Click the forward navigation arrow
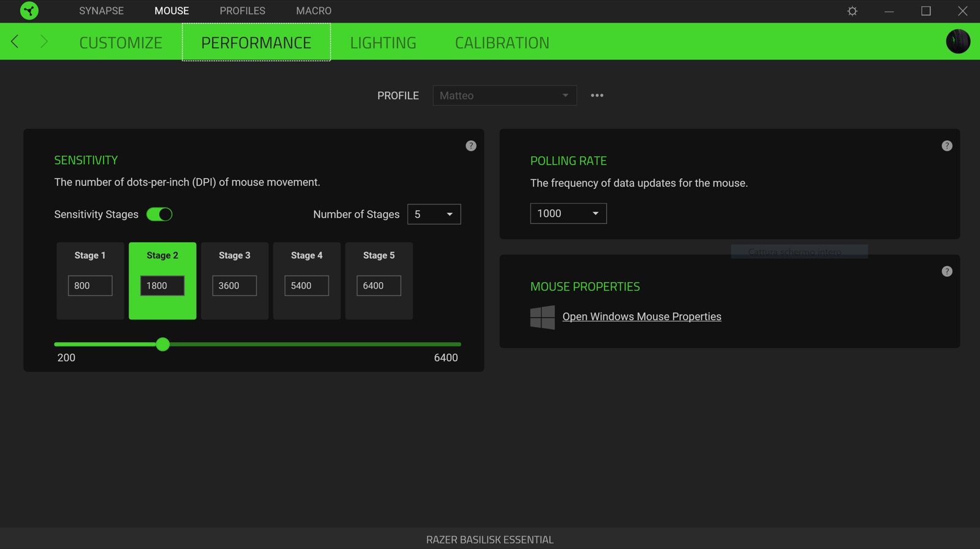980x549 pixels. 43,42
